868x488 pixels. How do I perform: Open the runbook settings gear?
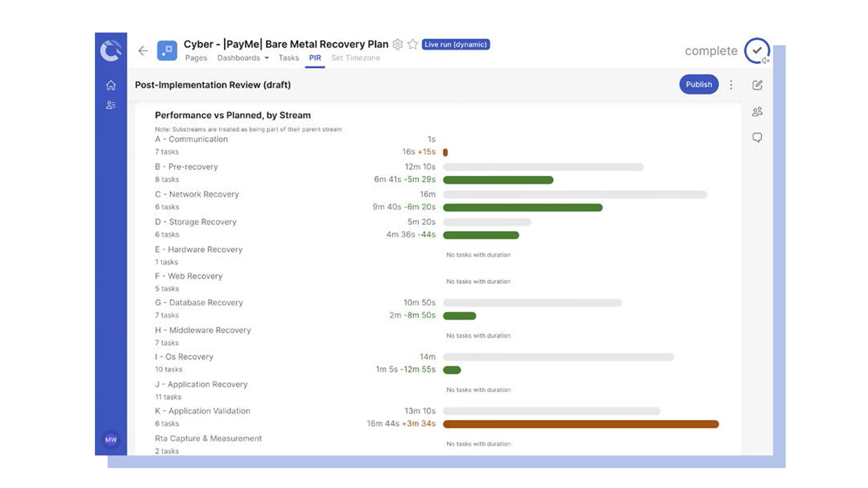pos(397,44)
